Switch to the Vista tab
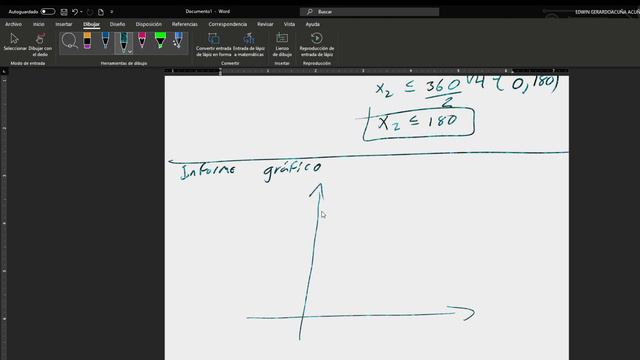Screen dimensions: 640x360 [x=289, y=24]
